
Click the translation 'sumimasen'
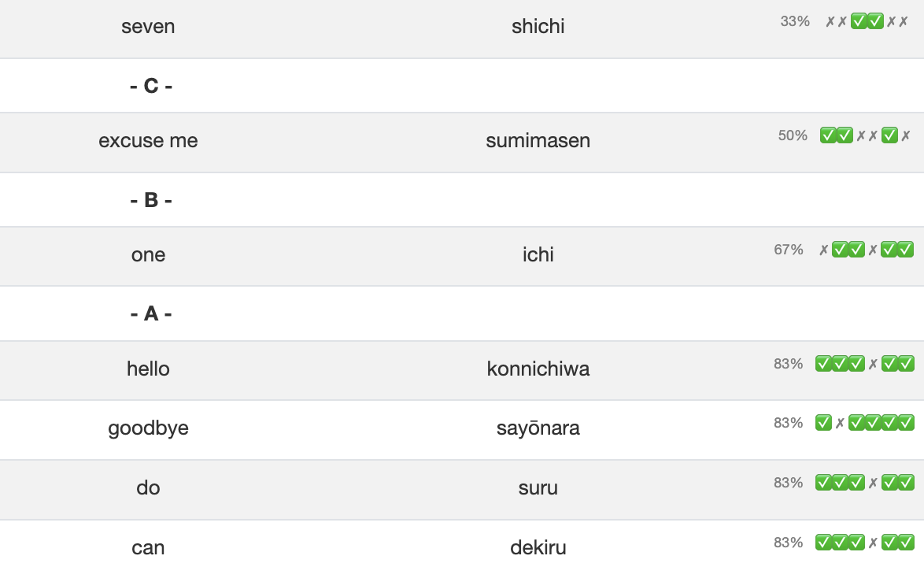538,141
